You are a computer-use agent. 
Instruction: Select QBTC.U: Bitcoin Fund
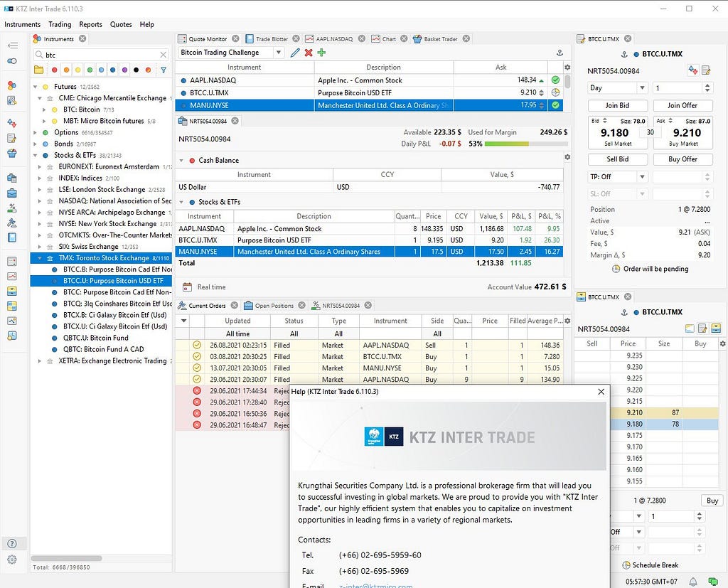[x=96, y=338]
